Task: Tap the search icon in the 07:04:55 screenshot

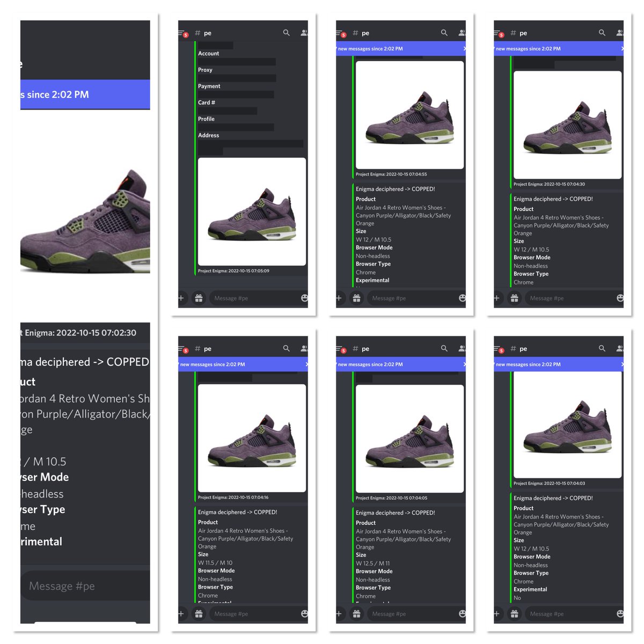Action: coord(444,33)
